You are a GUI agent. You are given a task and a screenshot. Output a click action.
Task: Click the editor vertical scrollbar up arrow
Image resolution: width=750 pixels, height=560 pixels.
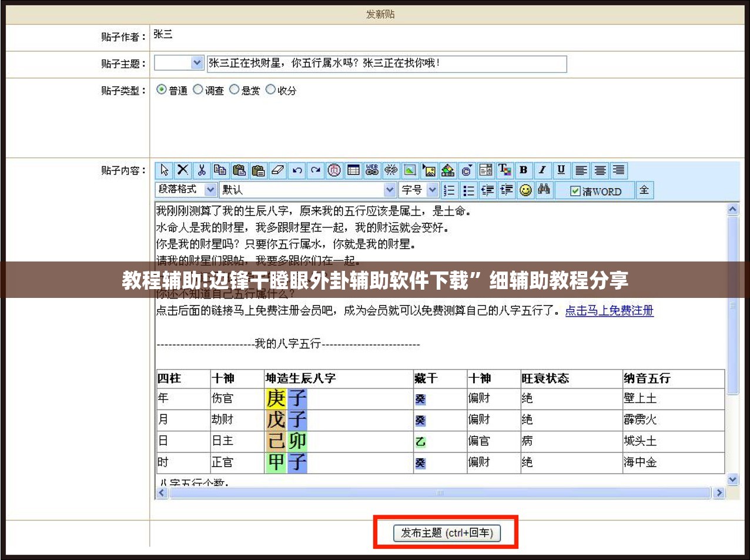point(733,209)
